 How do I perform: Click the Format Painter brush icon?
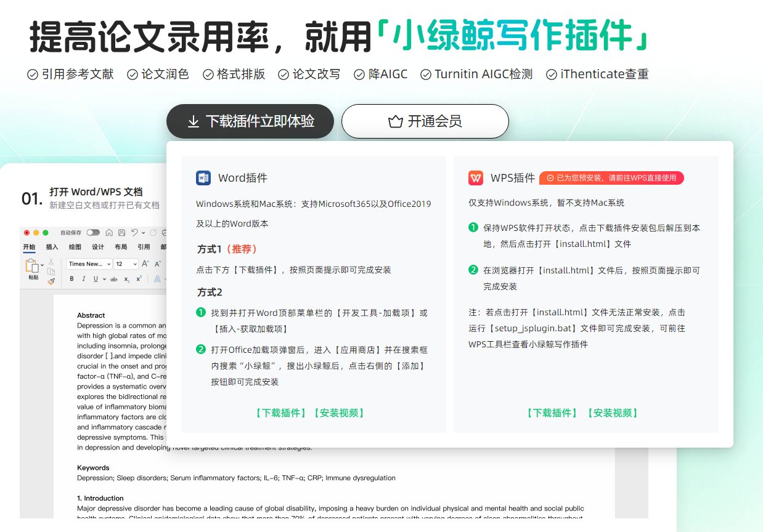pos(51,281)
